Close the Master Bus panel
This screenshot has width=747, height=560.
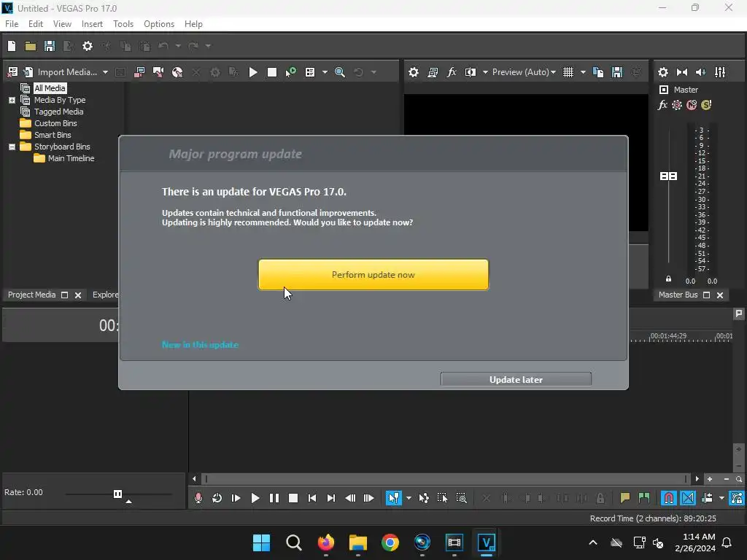pyautogui.click(x=720, y=295)
